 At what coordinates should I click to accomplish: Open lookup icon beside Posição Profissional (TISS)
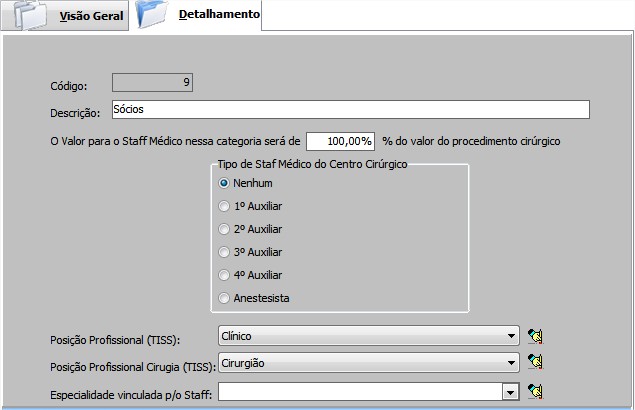tap(536, 336)
